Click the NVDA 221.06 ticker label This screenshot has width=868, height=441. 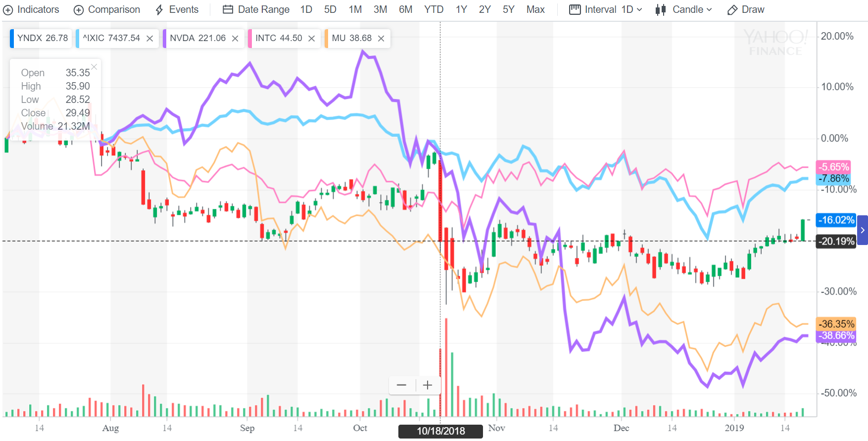198,38
